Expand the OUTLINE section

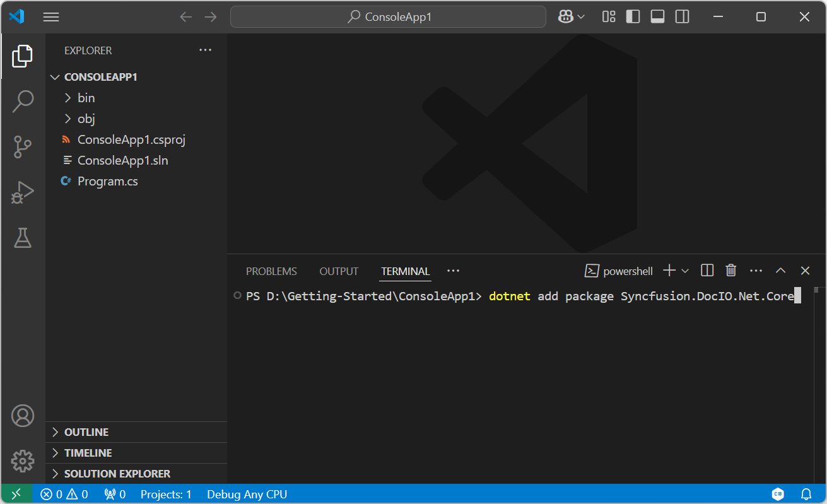[x=86, y=432]
